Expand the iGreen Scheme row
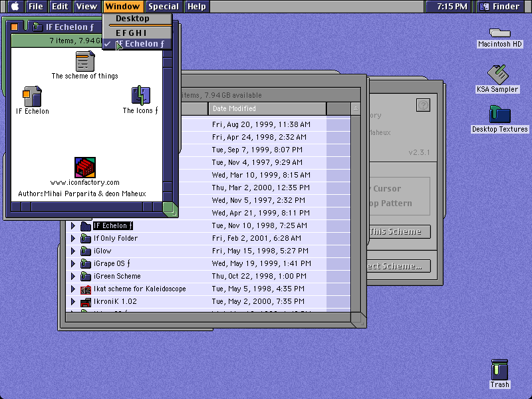This screenshot has width=532, height=399. [x=72, y=276]
